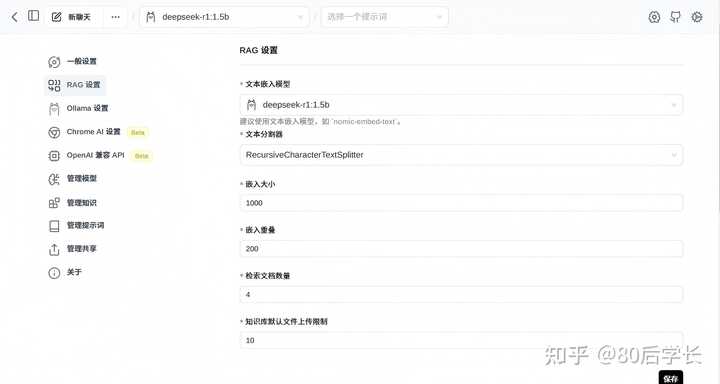Click the GitHub icon in top right
Screen dimensions: 720x384
click(675, 17)
